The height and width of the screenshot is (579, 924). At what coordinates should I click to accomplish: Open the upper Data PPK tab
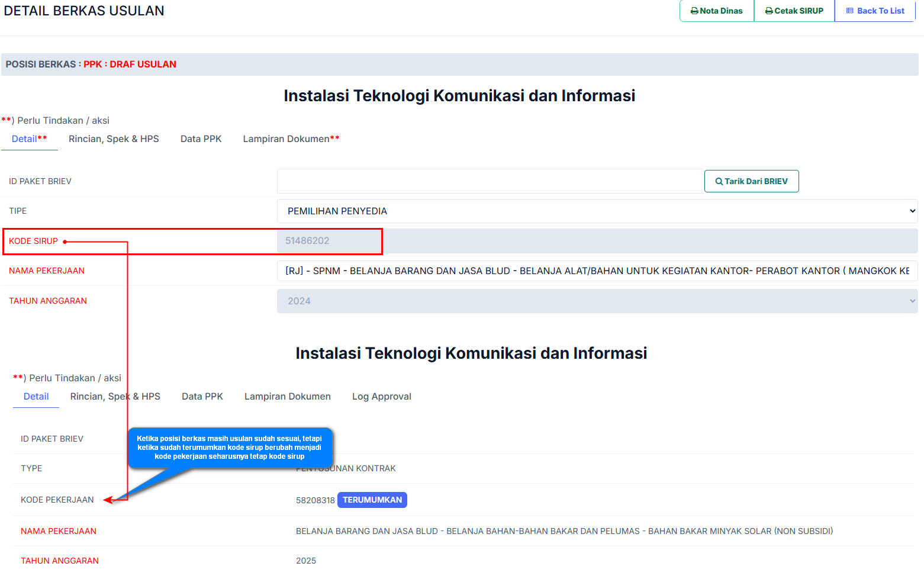(201, 139)
